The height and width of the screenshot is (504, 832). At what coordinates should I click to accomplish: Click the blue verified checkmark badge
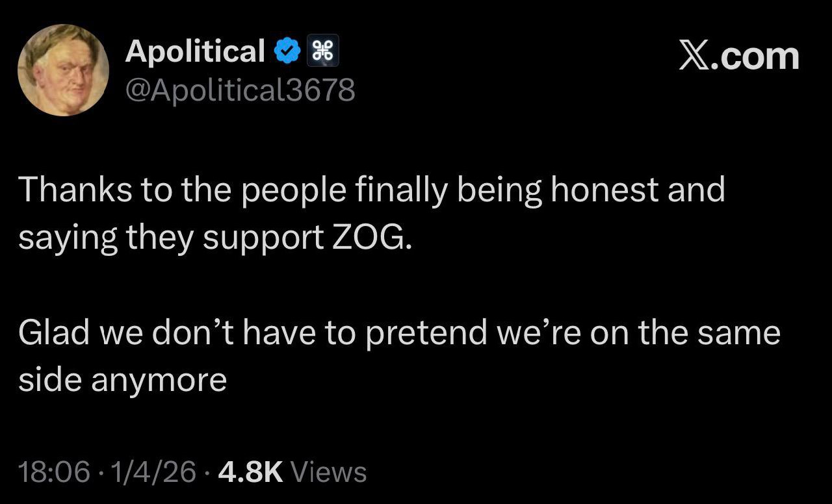(287, 51)
